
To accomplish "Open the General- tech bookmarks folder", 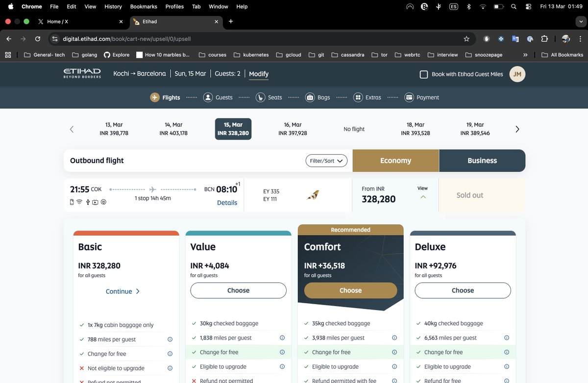I will tap(44, 55).
